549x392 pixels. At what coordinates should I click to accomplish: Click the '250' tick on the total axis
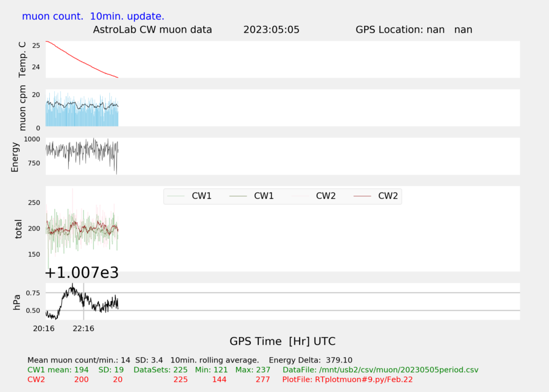[34, 203]
